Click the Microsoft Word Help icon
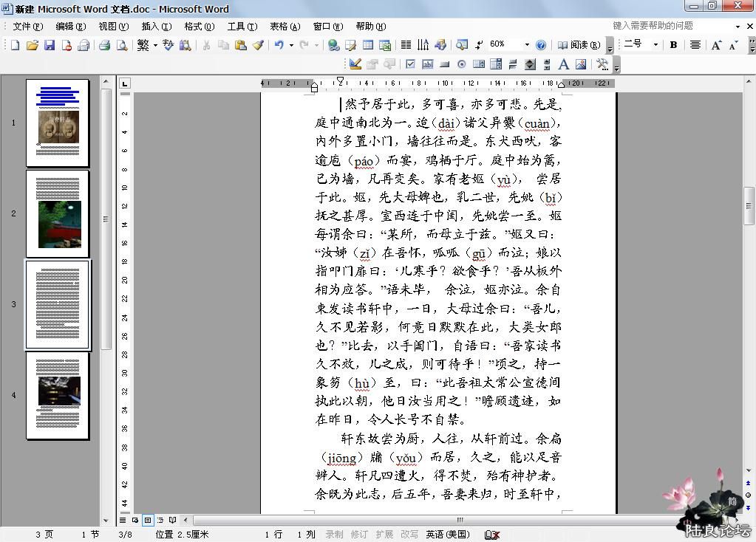 click(541, 45)
